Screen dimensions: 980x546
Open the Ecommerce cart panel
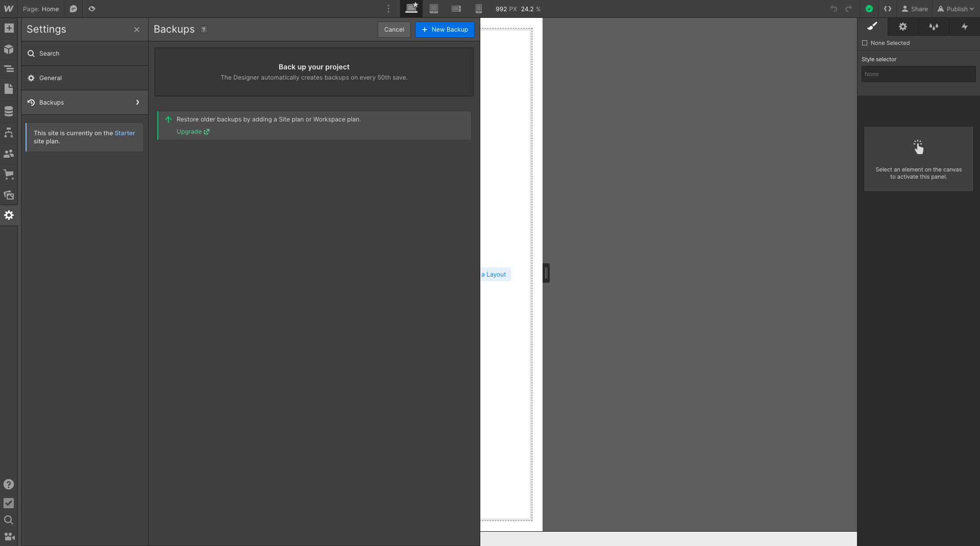tap(9, 174)
